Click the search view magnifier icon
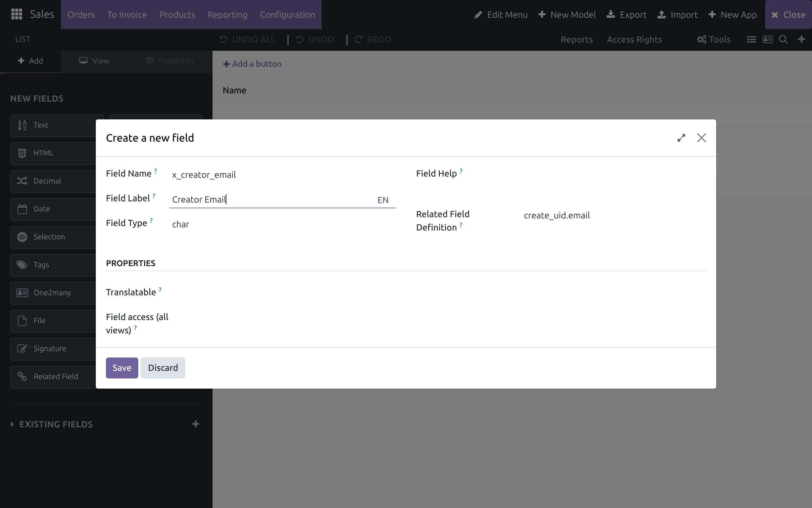Viewport: 812px width, 508px height. point(783,39)
